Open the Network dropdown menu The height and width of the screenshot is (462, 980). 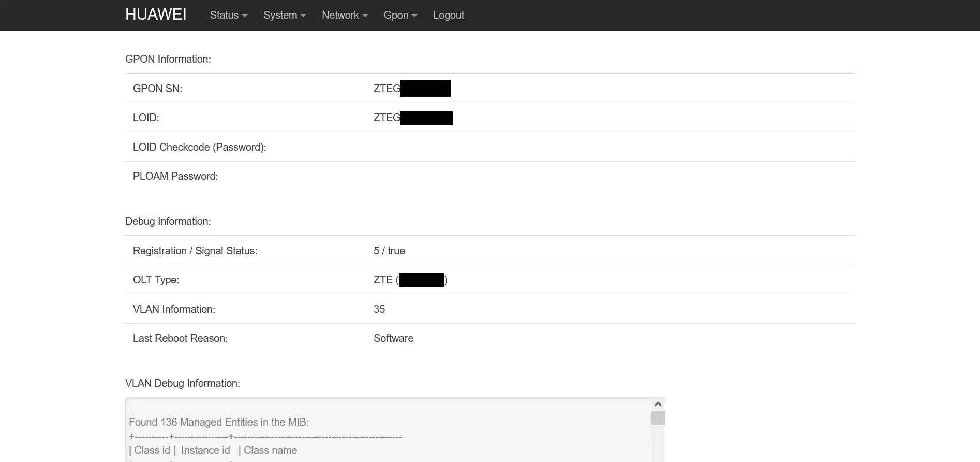click(345, 15)
